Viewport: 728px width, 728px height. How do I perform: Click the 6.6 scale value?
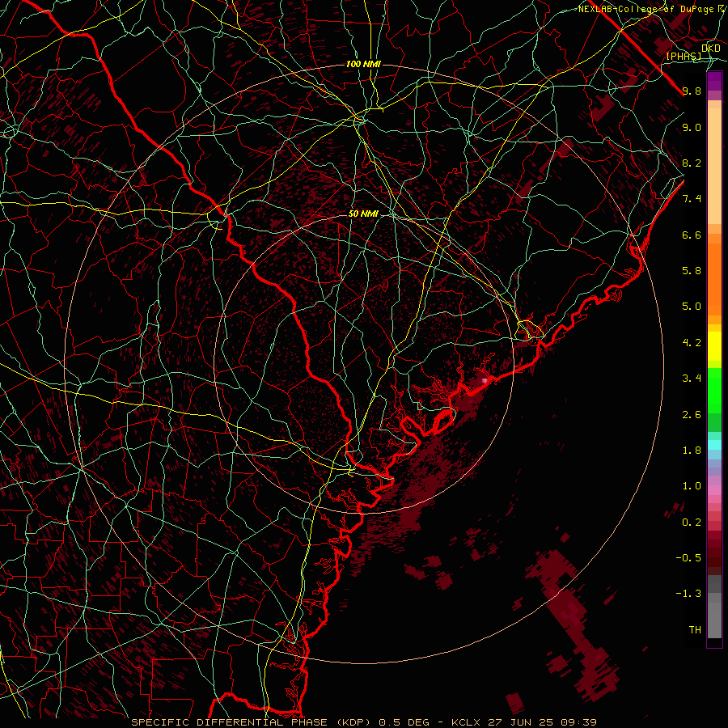click(x=692, y=235)
